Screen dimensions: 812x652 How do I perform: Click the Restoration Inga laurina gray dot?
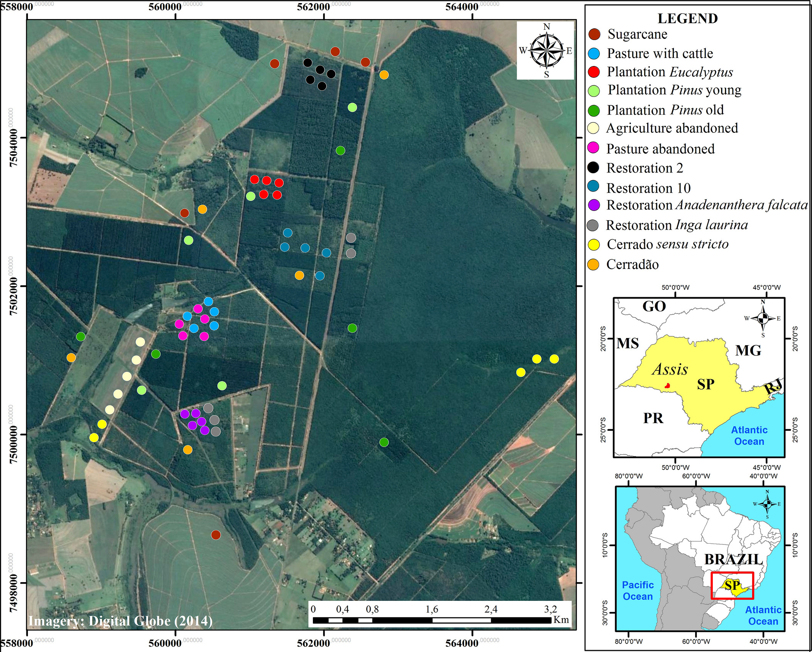(593, 225)
